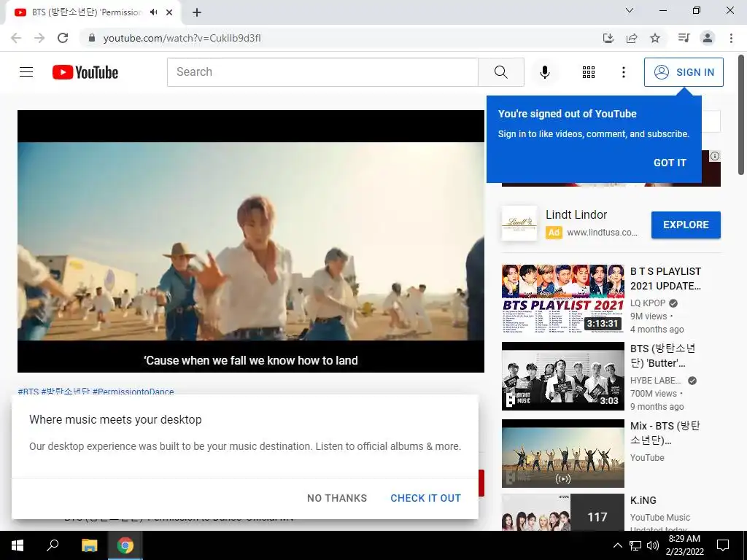
Task: Open Chrome profile avatar
Action: coord(708,38)
